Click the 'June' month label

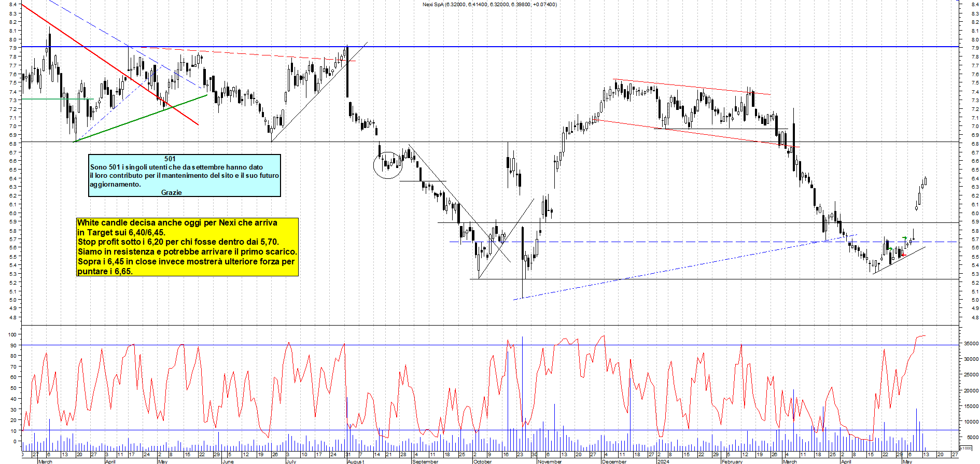228,461
